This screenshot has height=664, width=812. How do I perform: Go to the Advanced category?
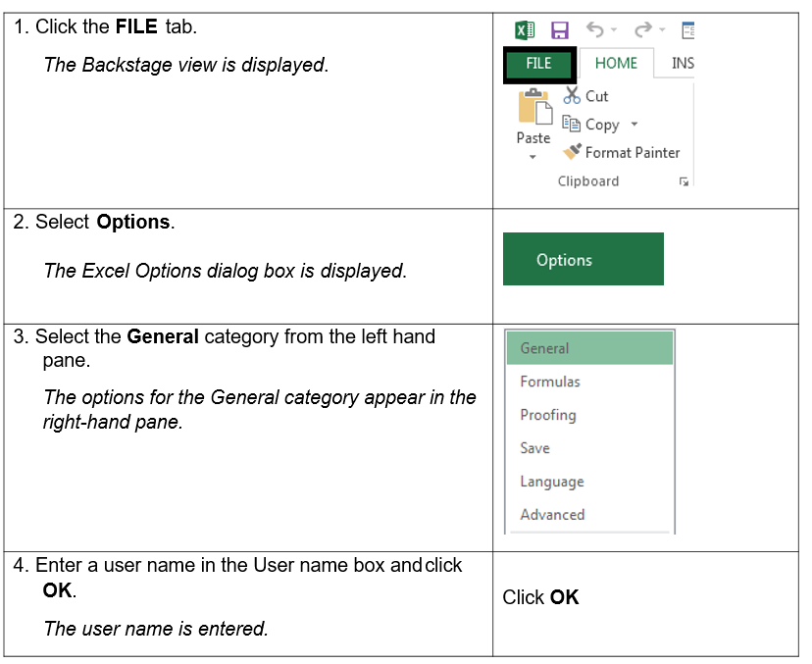click(552, 515)
